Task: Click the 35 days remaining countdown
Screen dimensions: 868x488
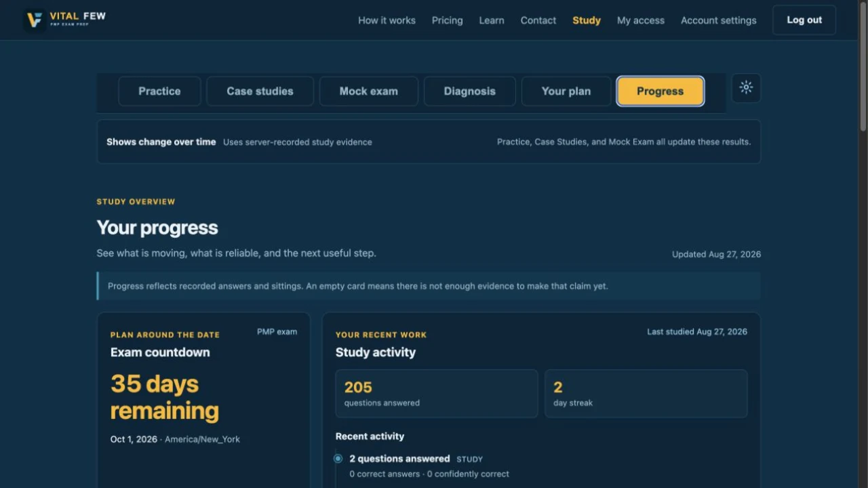Action: pos(165,397)
